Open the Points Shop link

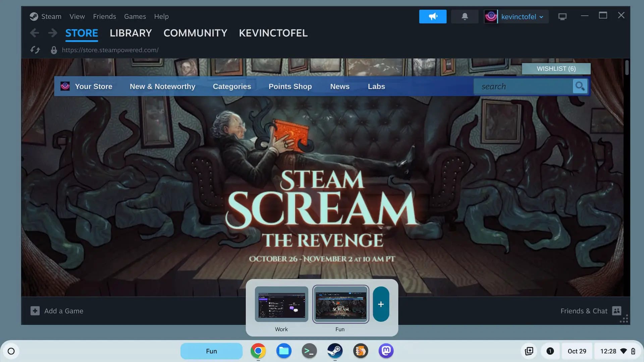pos(290,86)
